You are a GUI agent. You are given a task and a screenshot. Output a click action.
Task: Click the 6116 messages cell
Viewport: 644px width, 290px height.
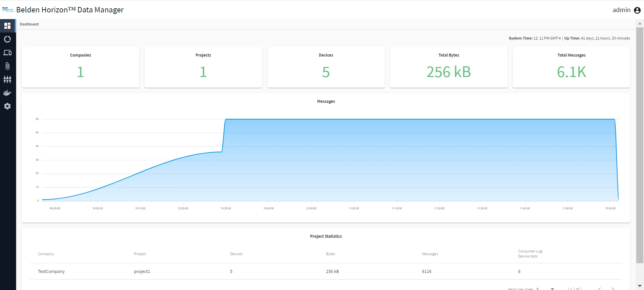[427, 272]
